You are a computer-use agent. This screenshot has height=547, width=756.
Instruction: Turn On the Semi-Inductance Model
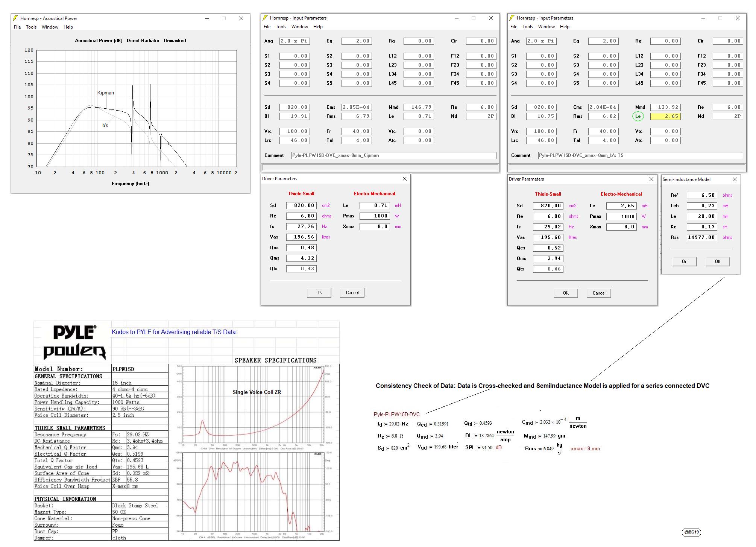click(685, 261)
